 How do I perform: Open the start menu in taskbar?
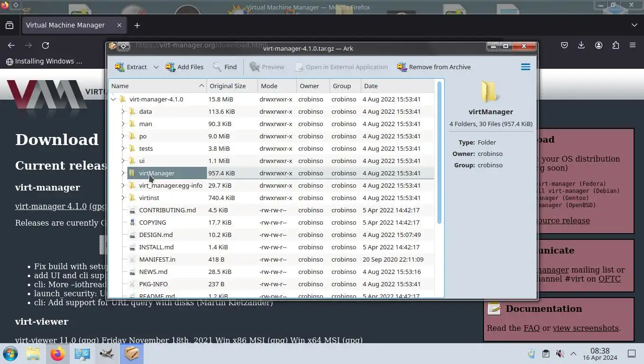10,354
